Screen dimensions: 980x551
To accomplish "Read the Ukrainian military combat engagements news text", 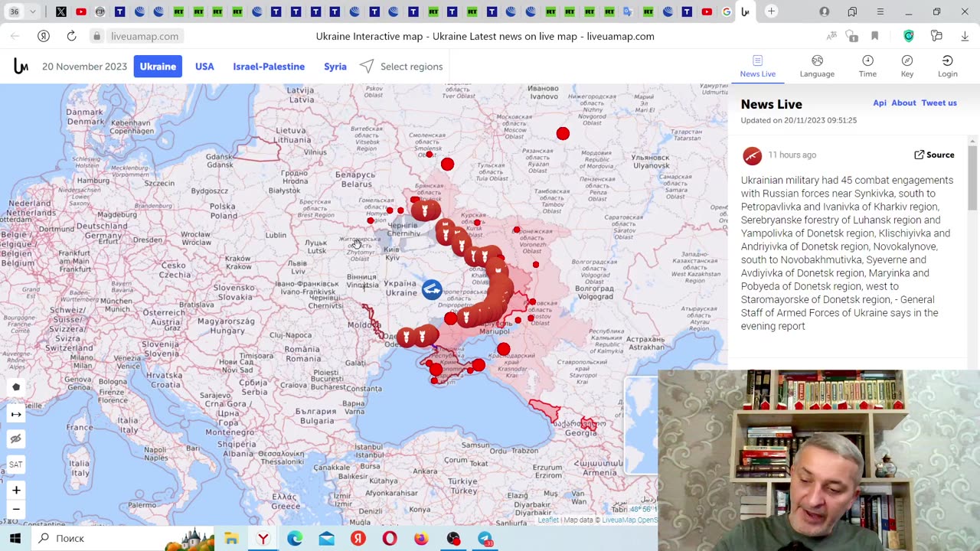I will pos(848,253).
